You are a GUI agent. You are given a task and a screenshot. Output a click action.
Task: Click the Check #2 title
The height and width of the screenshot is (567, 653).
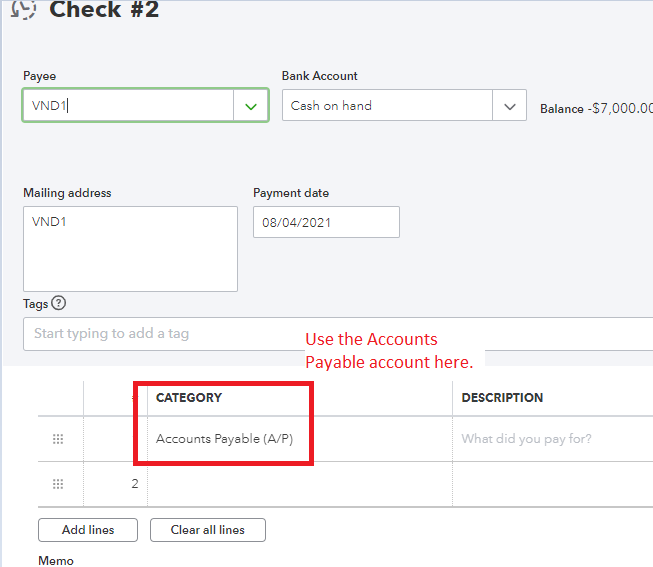click(x=104, y=11)
